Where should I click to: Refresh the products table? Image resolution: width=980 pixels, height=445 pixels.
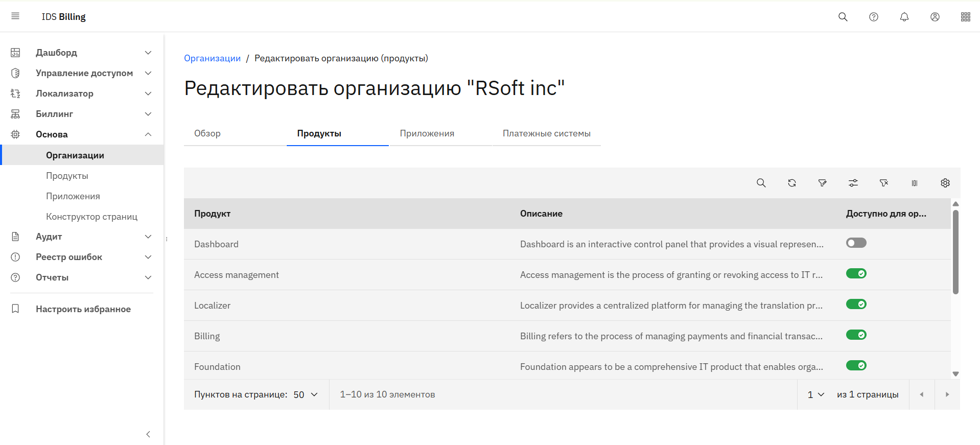pyautogui.click(x=791, y=183)
